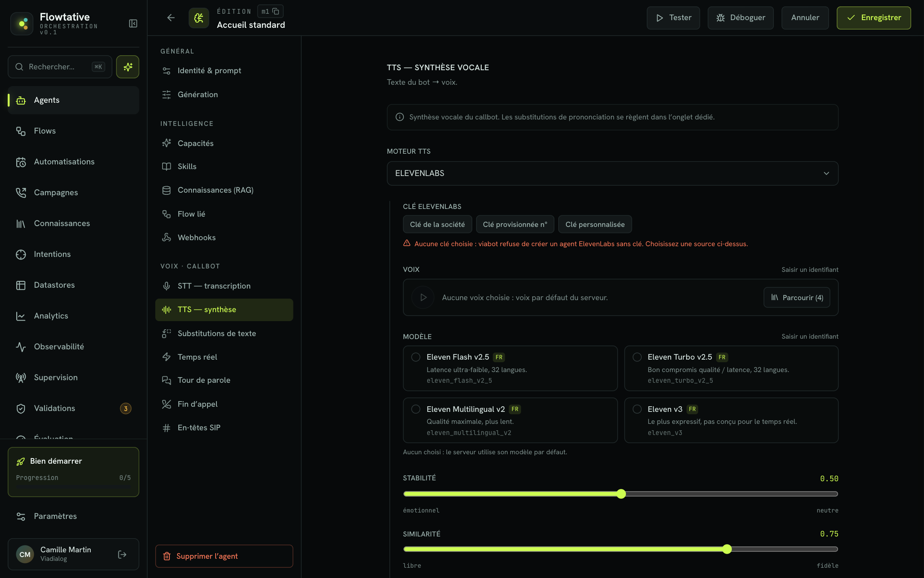Image resolution: width=924 pixels, height=578 pixels.
Task: Focus the Rechercher search field
Action: 60,67
